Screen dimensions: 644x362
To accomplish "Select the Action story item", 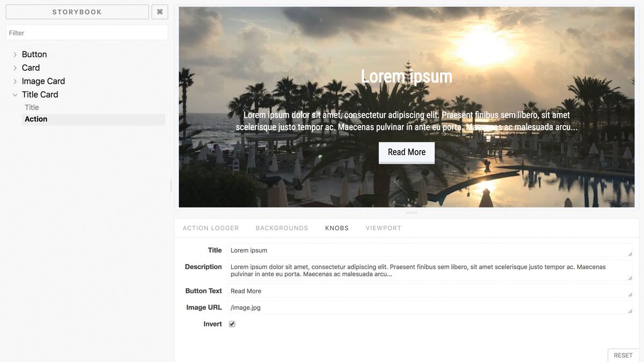I will [93, 119].
